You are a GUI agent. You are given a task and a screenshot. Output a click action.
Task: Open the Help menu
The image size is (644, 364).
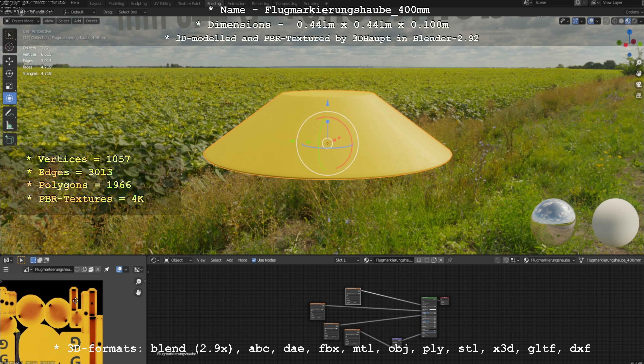coord(75,2)
